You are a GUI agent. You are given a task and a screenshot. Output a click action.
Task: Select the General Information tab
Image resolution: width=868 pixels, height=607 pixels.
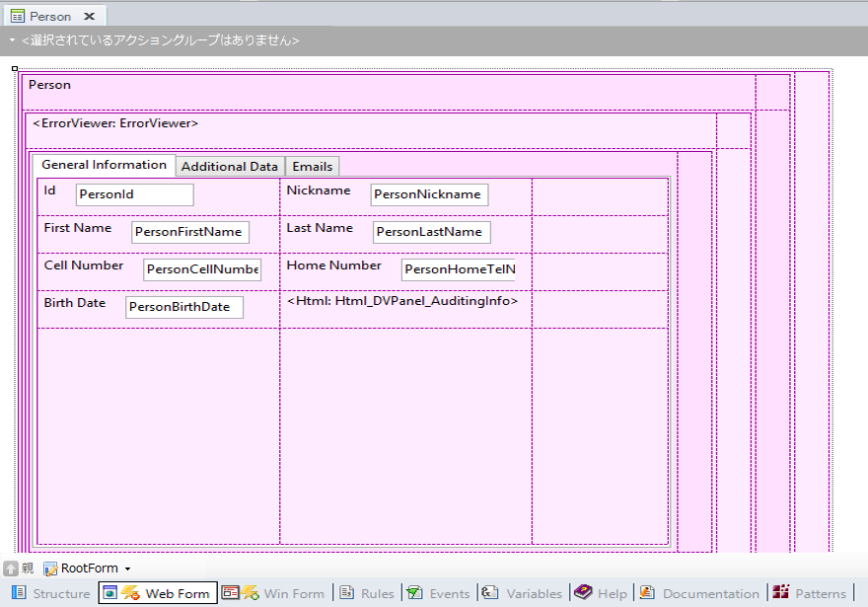(x=104, y=165)
